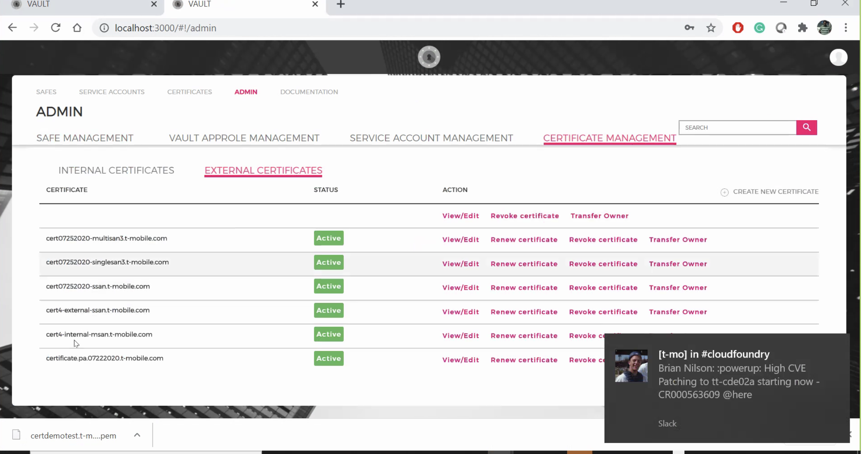Close the active VAULT tab
Viewport: 868px width, 454px height.
pos(315,4)
